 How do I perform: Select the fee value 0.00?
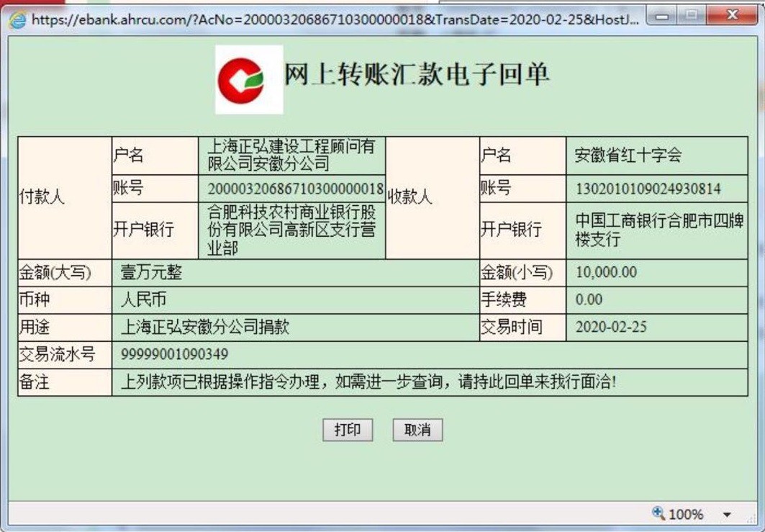click(589, 299)
